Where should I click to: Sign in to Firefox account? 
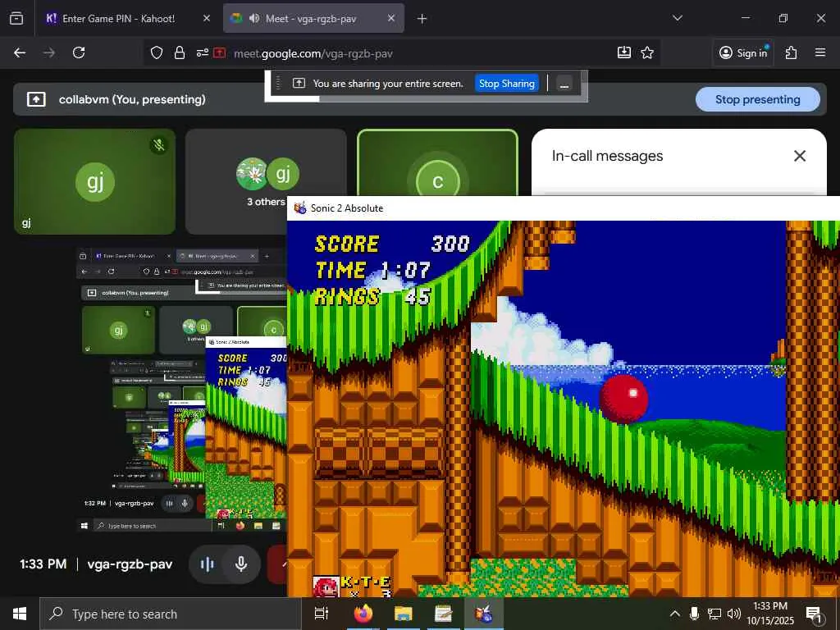pyautogui.click(x=743, y=52)
